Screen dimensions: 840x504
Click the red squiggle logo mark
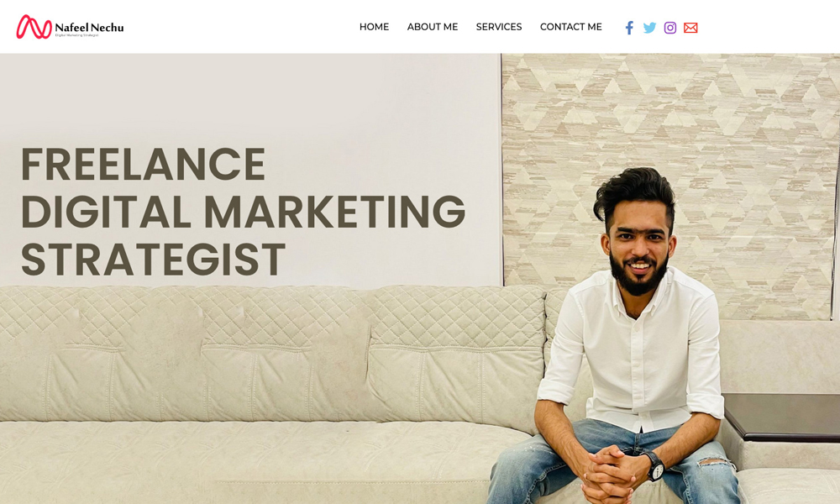(x=34, y=27)
